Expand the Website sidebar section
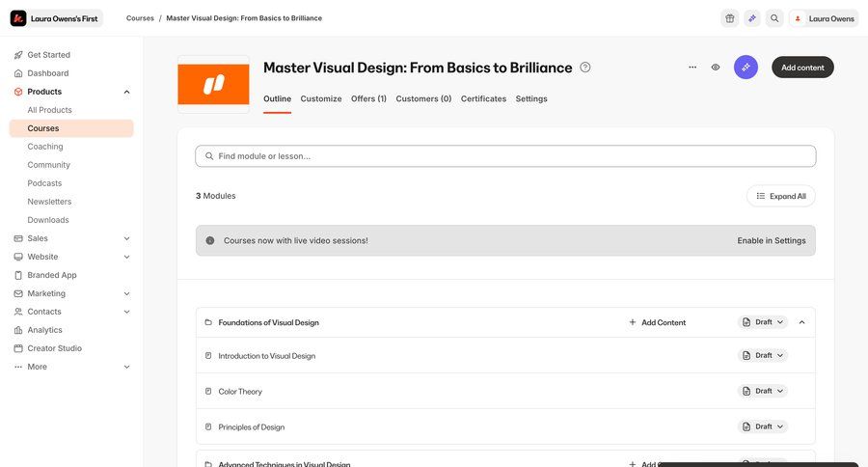This screenshot has height=467, width=868. tap(126, 257)
